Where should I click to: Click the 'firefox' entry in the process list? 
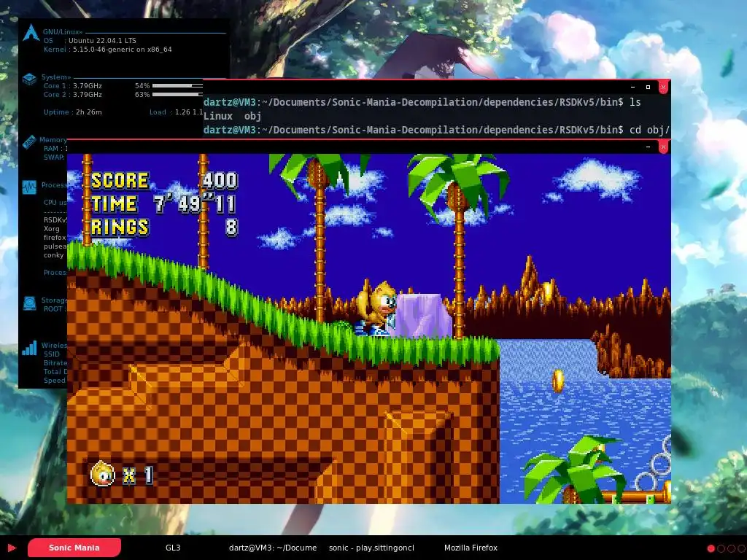[x=55, y=237]
